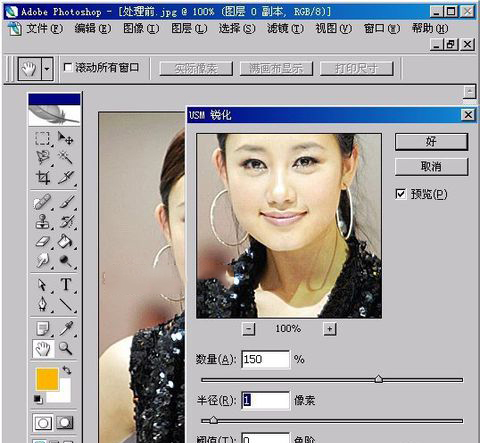480x443 pixels.
Task: Select the Type tool
Action: point(66,284)
